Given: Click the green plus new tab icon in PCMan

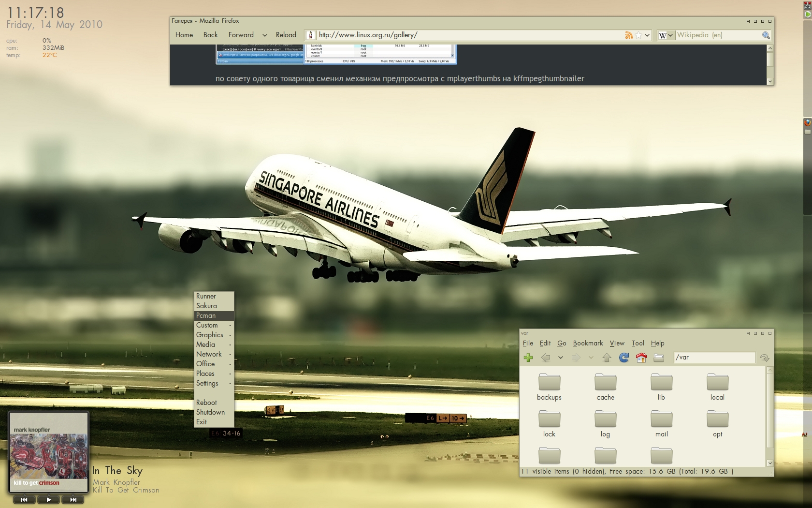Looking at the screenshot, I should coord(528,358).
